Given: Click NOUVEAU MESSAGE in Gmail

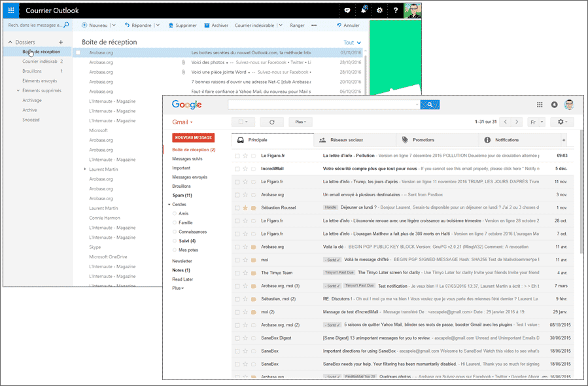Looking at the screenshot, I should point(193,137).
